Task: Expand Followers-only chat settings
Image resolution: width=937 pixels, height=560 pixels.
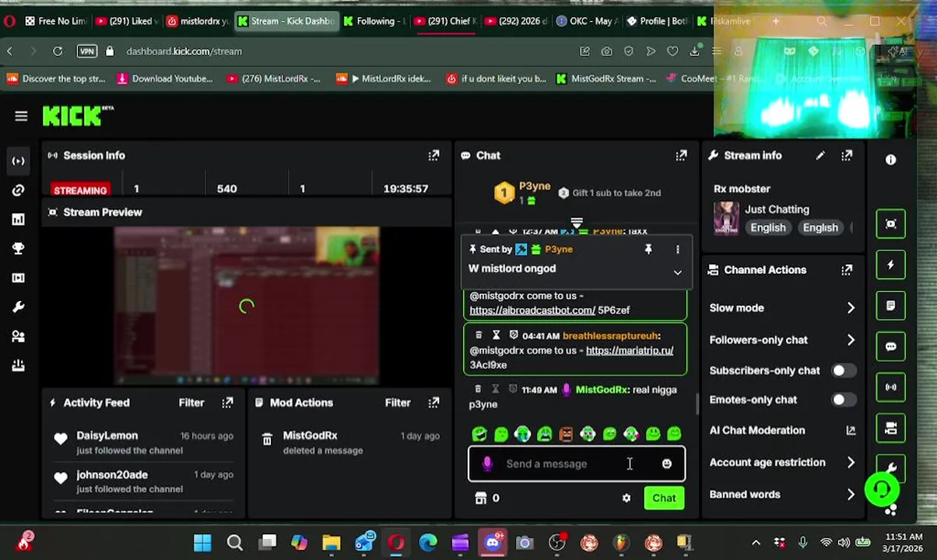Action: point(850,340)
